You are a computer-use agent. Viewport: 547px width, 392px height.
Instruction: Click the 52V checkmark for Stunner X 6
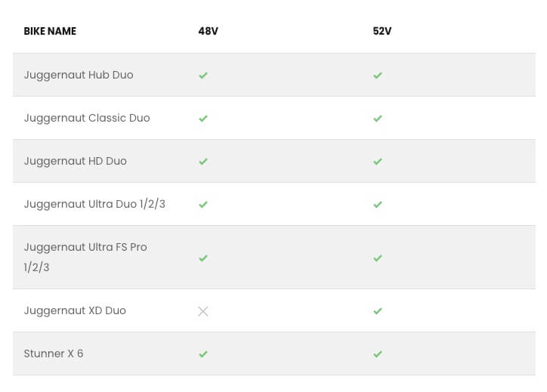tap(378, 354)
